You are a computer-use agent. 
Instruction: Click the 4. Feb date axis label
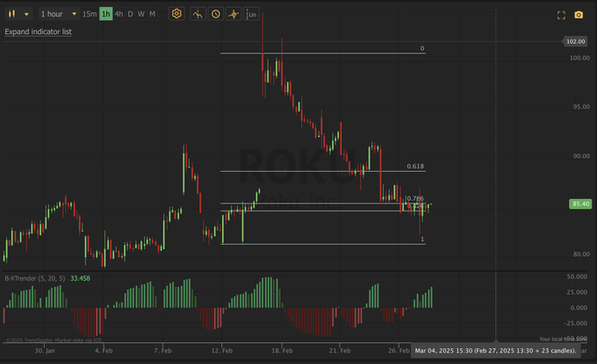point(104,351)
